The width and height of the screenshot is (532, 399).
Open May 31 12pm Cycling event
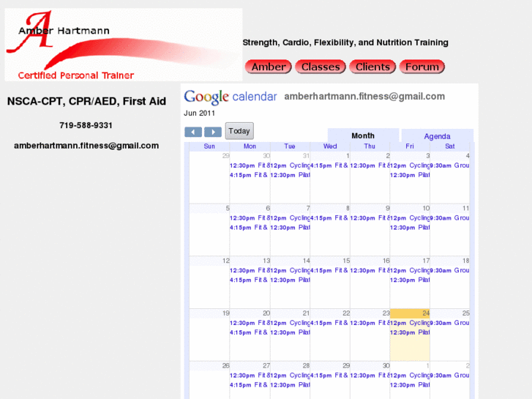click(x=290, y=165)
